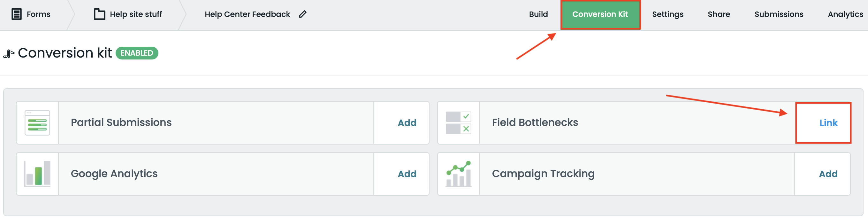Switch to the Build tab
Viewport: 868px width, 220px height.
click(x=538, y=14)
